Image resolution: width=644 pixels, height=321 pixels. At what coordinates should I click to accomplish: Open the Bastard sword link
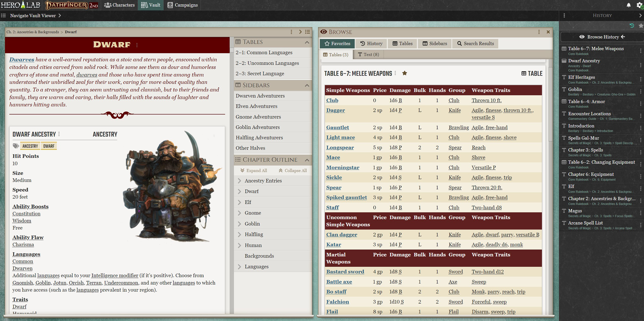pyautogui.click(x=345, y=272)
